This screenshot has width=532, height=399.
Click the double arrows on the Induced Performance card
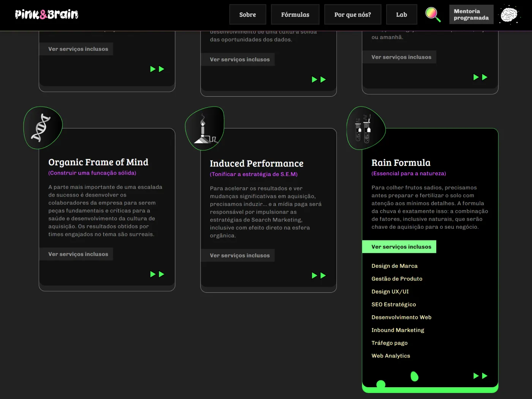click(x=319, y=276)
